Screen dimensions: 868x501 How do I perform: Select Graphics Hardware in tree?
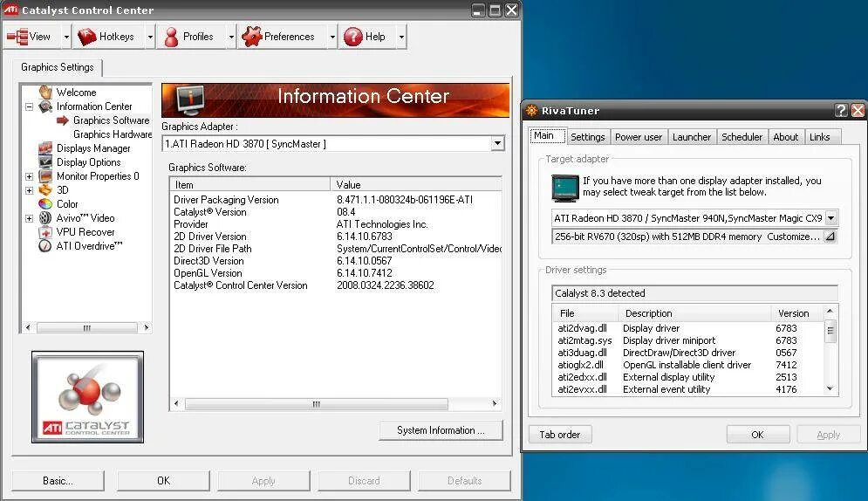[113, 134]
